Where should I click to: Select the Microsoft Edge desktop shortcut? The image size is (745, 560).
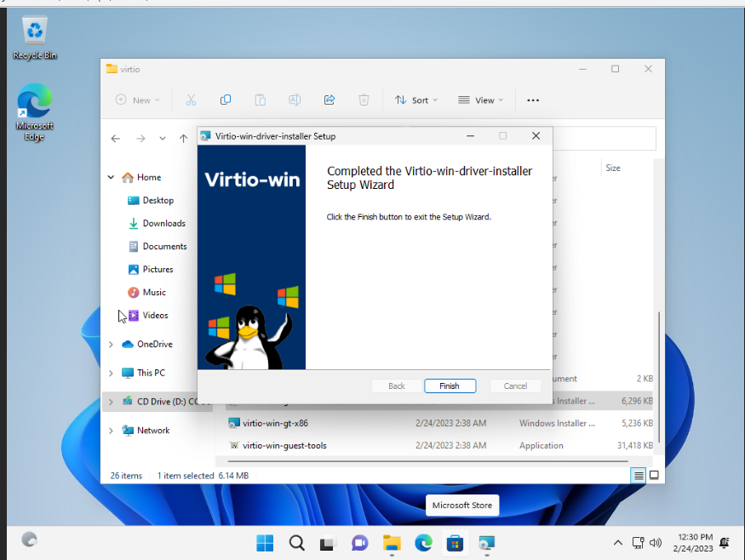point(35,112)
